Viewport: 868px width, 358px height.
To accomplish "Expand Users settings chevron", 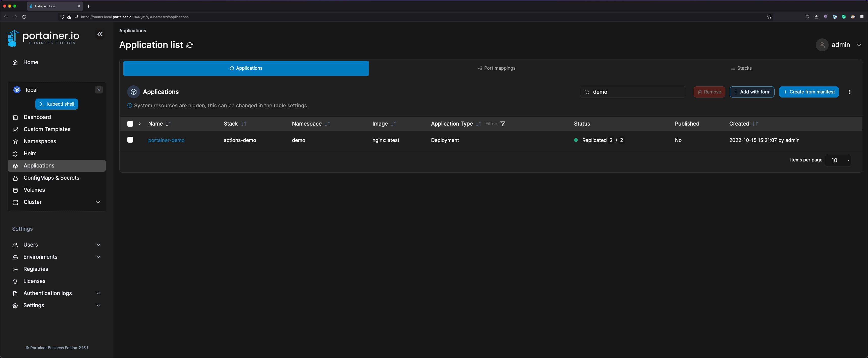I will (x=98, y=245).
